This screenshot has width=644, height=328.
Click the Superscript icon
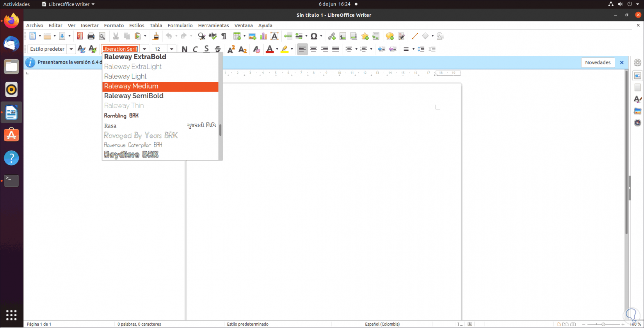pyautogui.click(x=231, y=49)
